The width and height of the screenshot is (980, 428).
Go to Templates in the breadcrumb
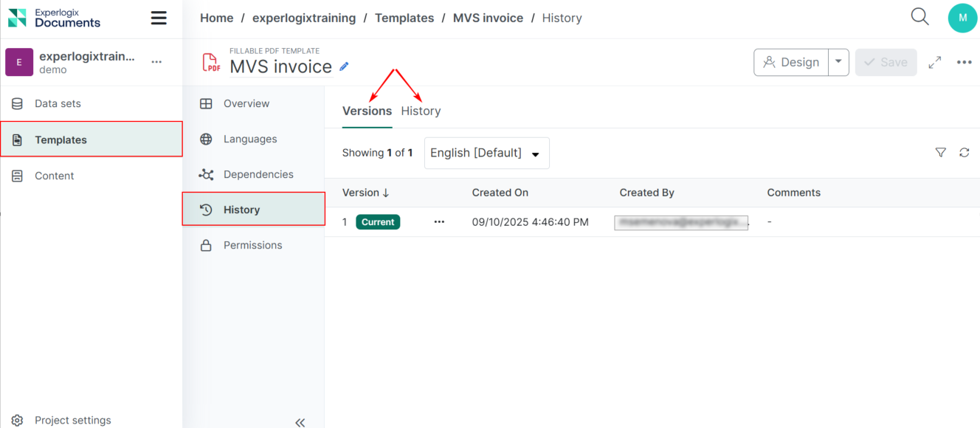click(404, 18)
